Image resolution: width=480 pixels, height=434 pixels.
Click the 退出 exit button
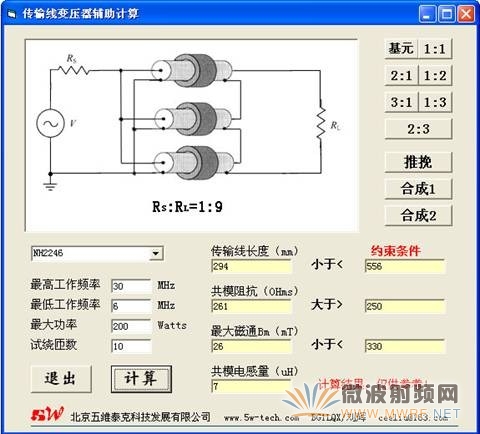click(x=61, y=379)
